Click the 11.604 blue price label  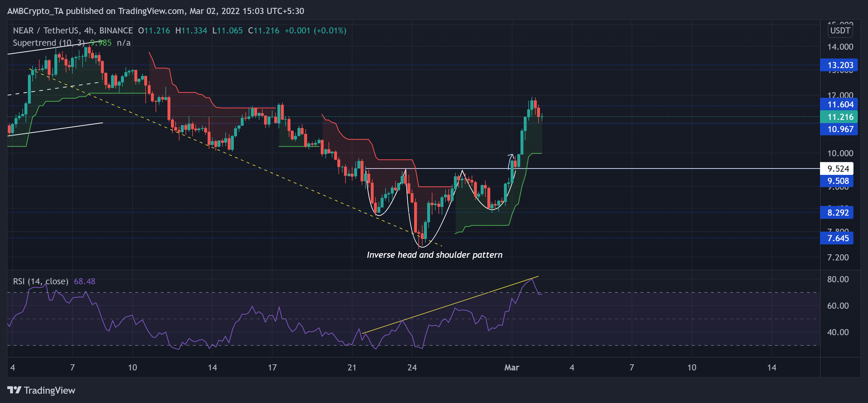[x=838, y=104]
